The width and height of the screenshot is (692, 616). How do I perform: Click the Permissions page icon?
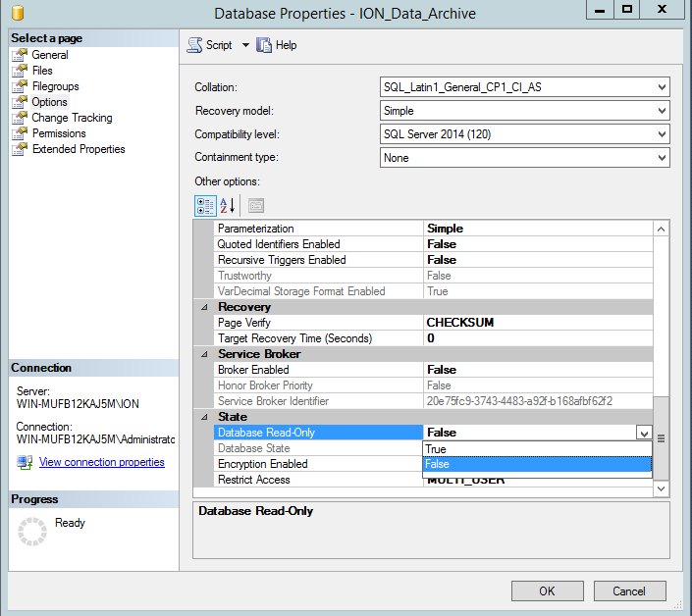20,133
